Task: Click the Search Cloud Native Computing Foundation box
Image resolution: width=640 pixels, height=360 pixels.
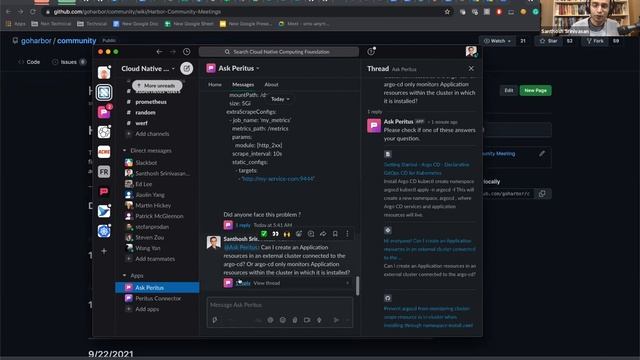Action: 279,52
